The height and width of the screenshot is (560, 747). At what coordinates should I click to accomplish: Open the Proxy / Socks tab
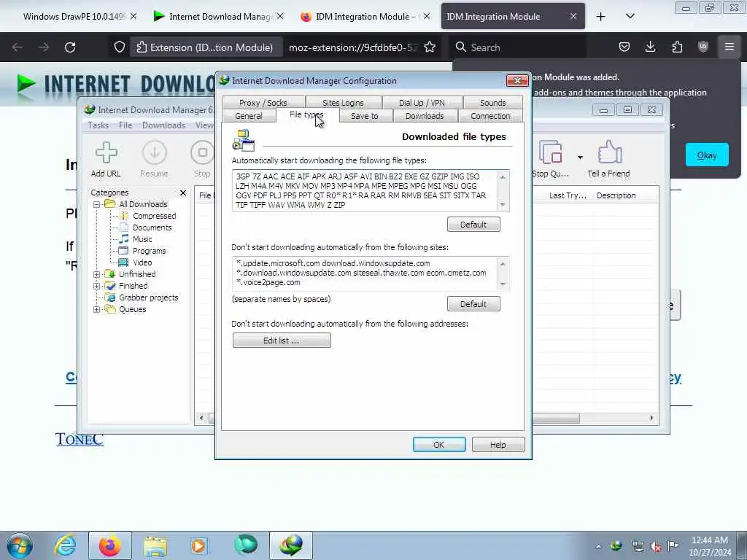pyautogui.click(x=263, y=102)
